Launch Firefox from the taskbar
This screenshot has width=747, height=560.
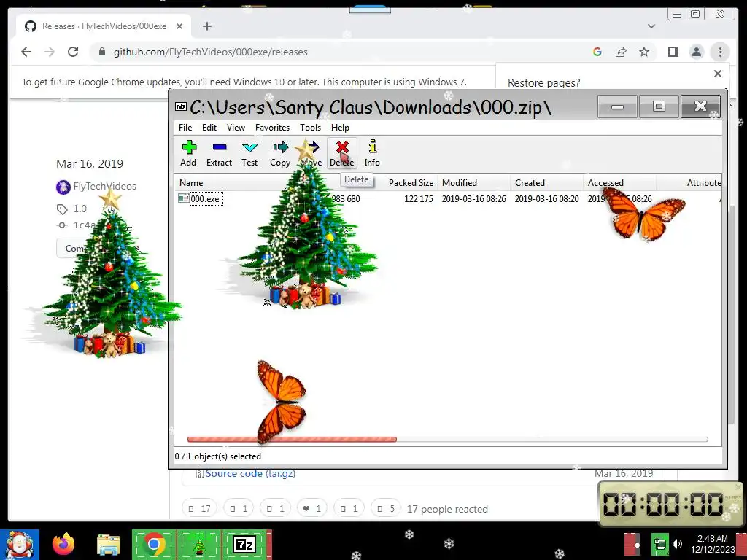[63, 544]
